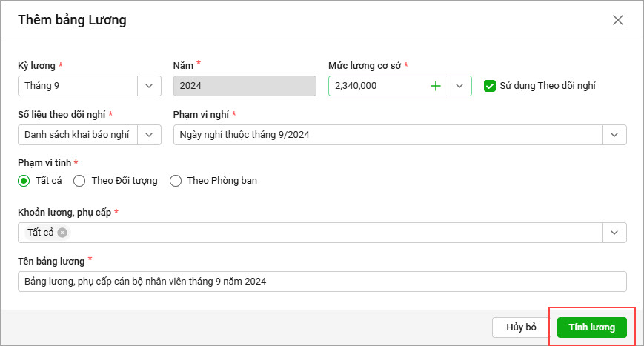Click the Tên bảng lương text field
Image resolution: width=644 pixels, height=346 pixels.
322,282
